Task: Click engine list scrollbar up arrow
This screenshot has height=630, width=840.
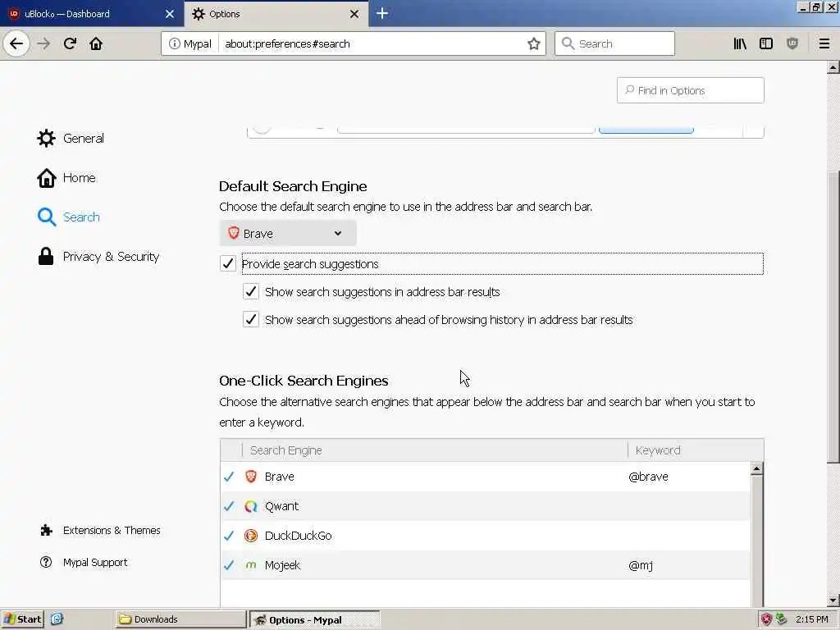Action: [756, 468]
